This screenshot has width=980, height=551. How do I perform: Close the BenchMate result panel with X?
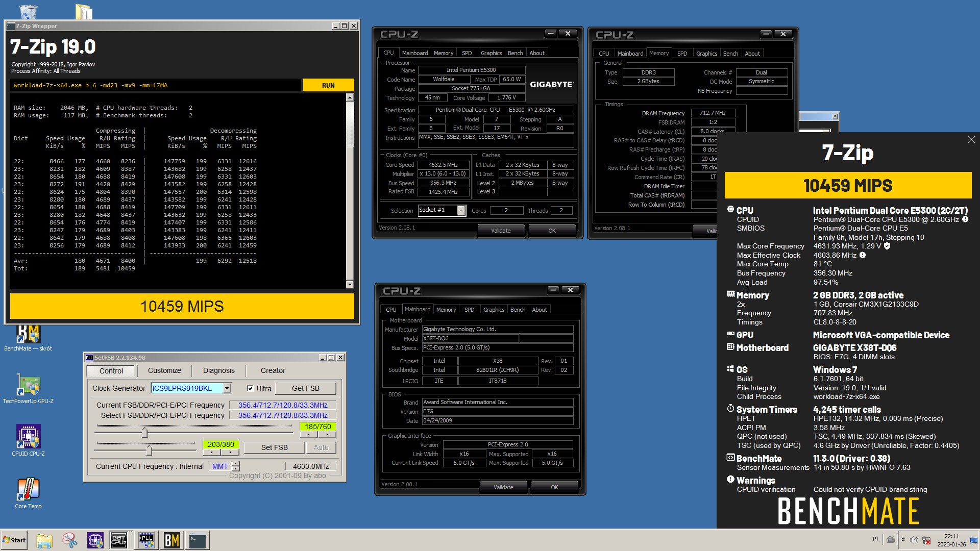click(971, 140)
